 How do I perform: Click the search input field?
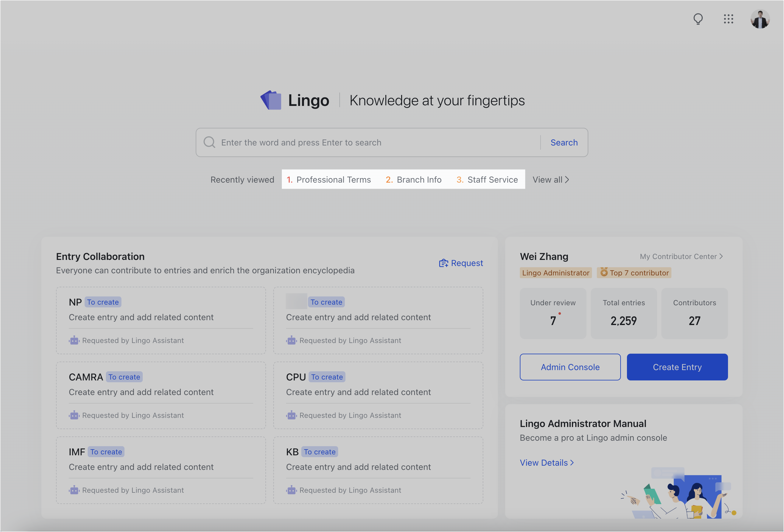337,142
